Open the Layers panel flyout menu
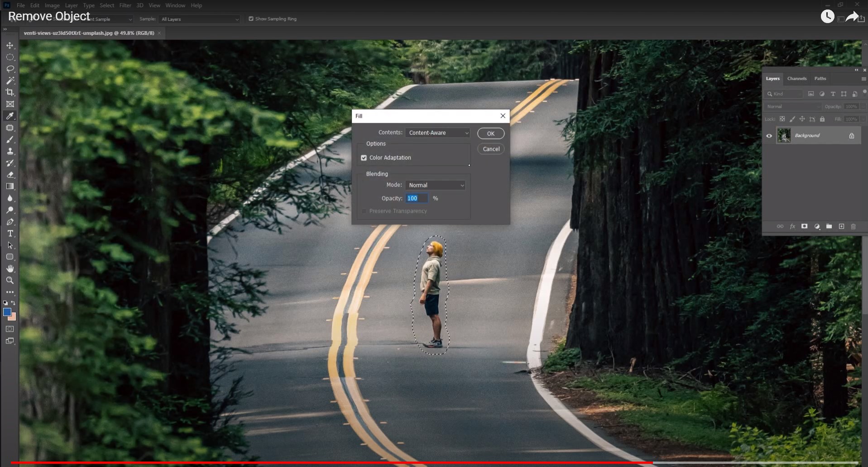The height and width of the screenshot is (467, 868). (x=863, y=79)
